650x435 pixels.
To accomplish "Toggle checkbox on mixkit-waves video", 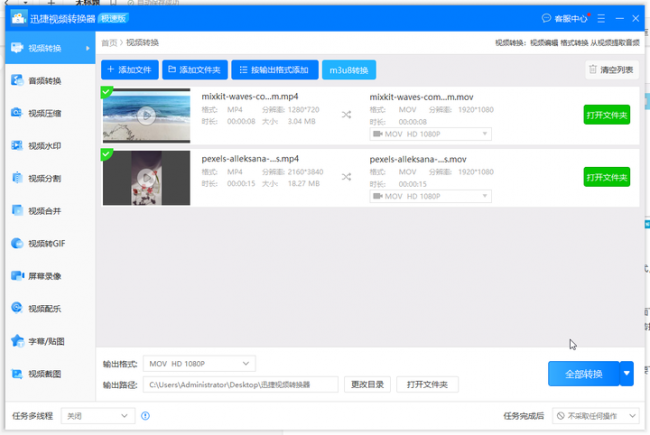I will coord(107,92).
